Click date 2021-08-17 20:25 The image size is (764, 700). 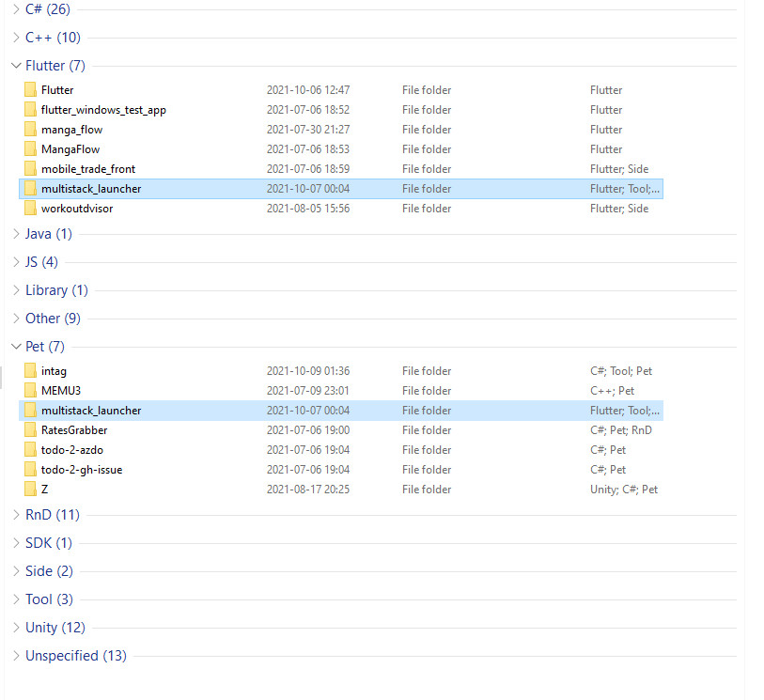pyautogui.click(x=308, y=490)
